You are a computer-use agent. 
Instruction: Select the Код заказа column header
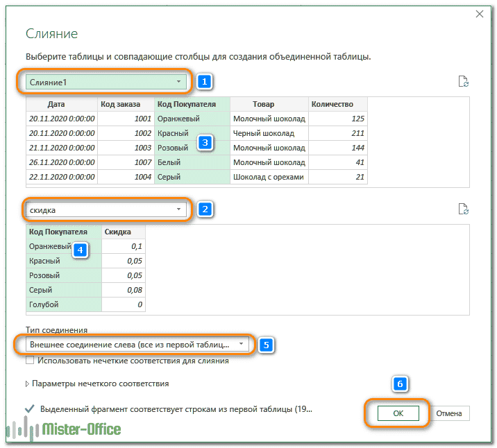tap(126, 104)
